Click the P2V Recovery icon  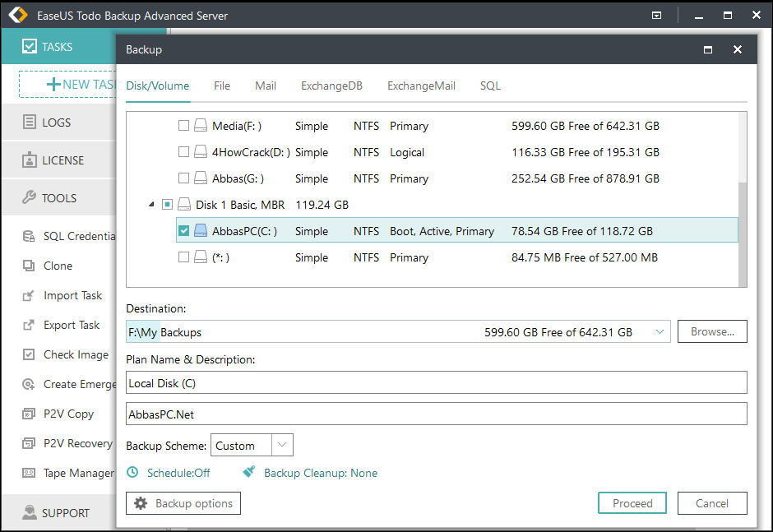29,443
